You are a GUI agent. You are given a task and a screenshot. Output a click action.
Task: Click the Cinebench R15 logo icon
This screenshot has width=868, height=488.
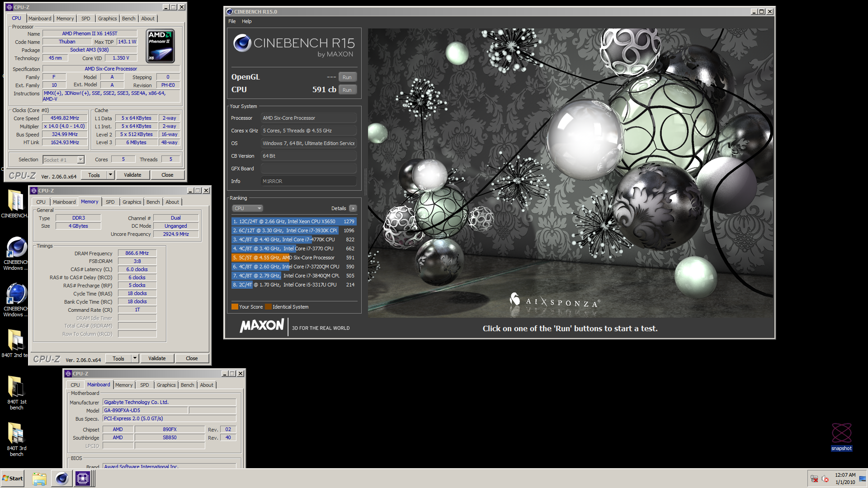[242, 43]
